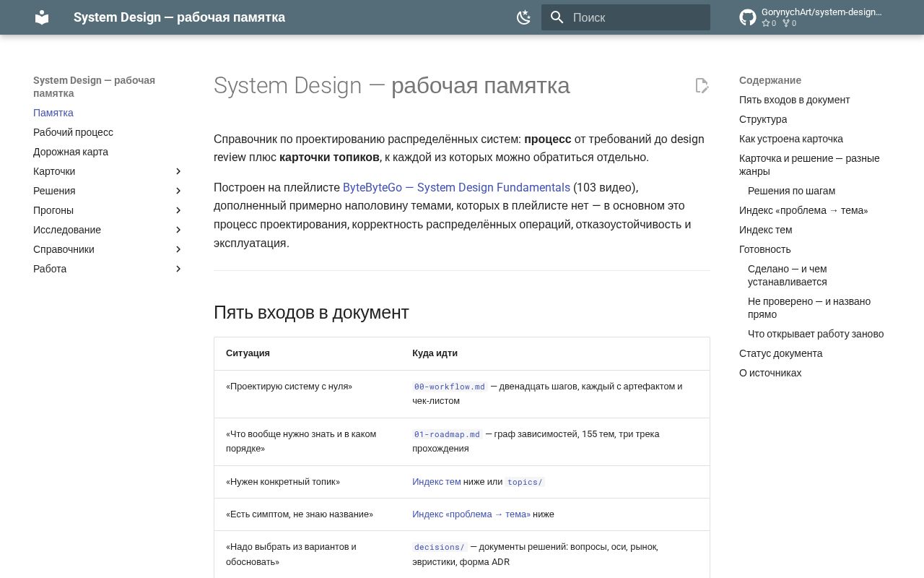Click the topics/ code label
The width and height of the screenshot is (924, 578).
coord(525,482)
